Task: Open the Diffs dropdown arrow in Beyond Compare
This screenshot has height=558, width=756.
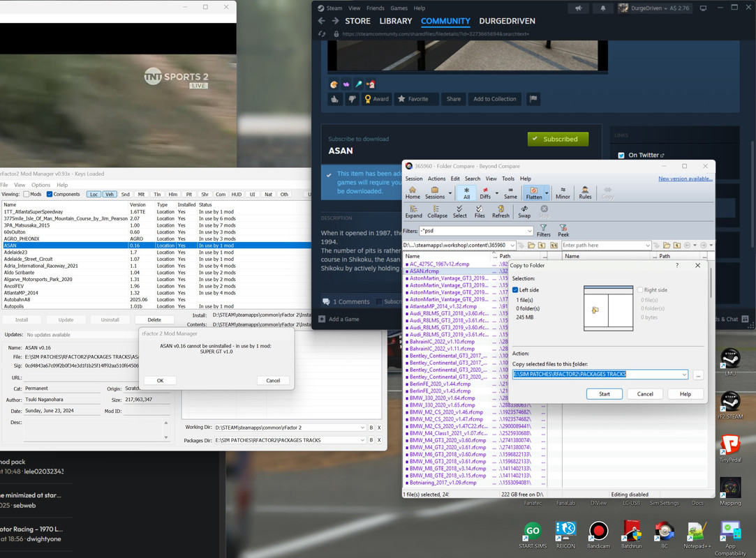Action: pyautogui.click(x=497, y=193)
